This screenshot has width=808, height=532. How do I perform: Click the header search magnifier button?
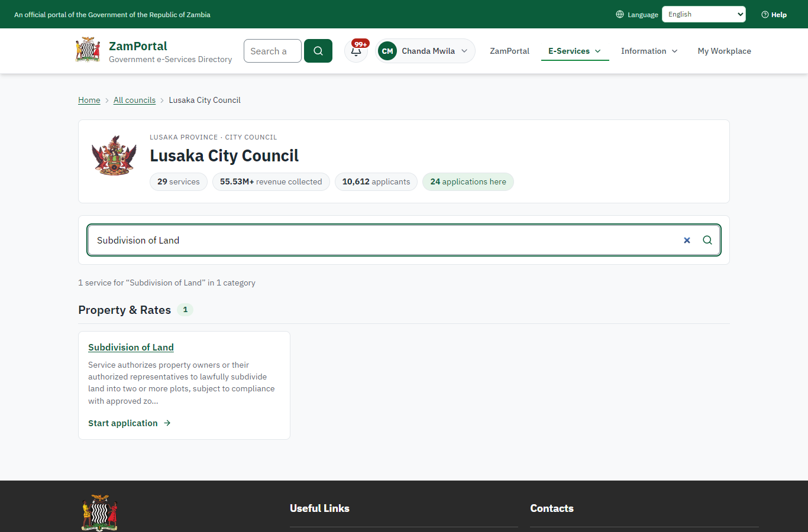[x=318, y=51]
